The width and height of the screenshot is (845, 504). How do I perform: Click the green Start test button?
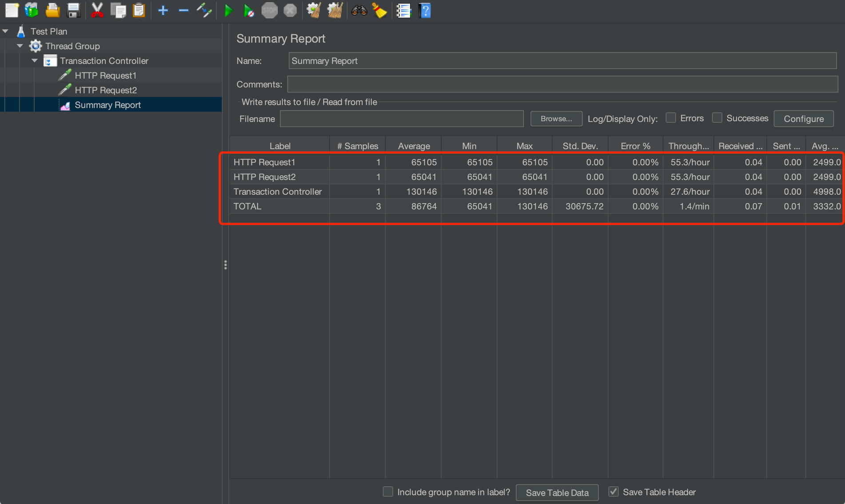click(228, 11)
